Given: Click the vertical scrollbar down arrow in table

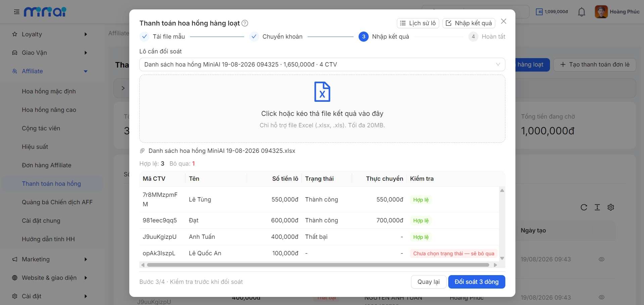Looking at the screenshot, I should pyautogui.click(x=502, y=258).
